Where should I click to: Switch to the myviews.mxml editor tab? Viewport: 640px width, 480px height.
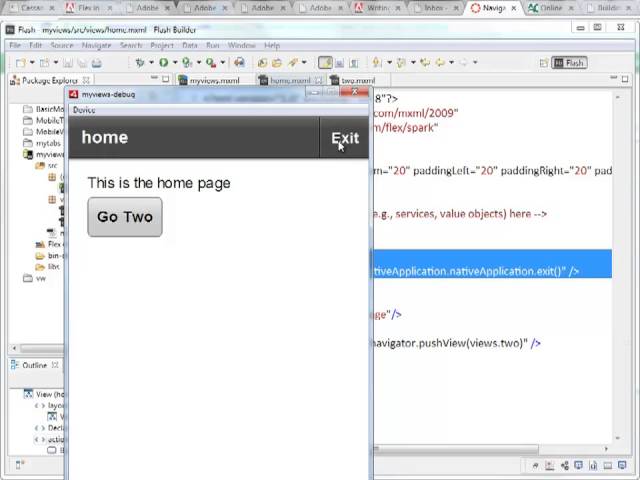[214, 80]
